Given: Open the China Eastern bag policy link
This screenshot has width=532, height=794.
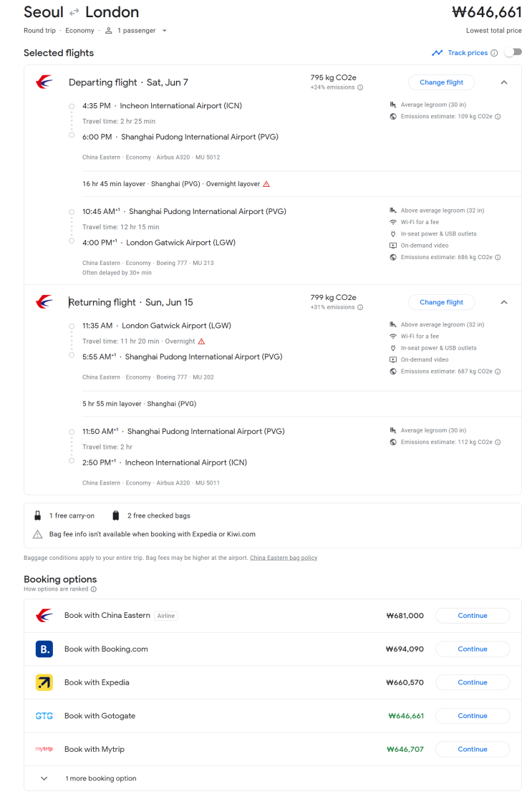Looking at the screenshot, I should click(284, 558).
